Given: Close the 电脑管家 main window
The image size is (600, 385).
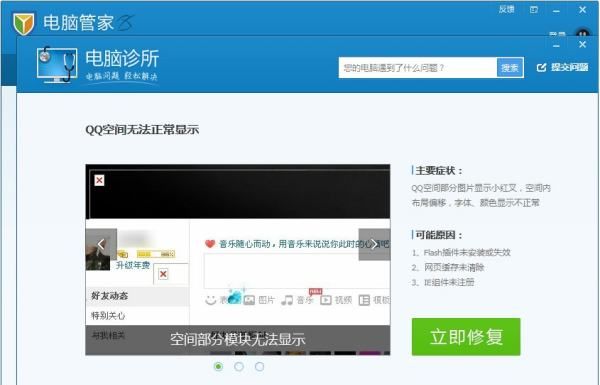Looking at the screenshot, I should pos(582,10).
